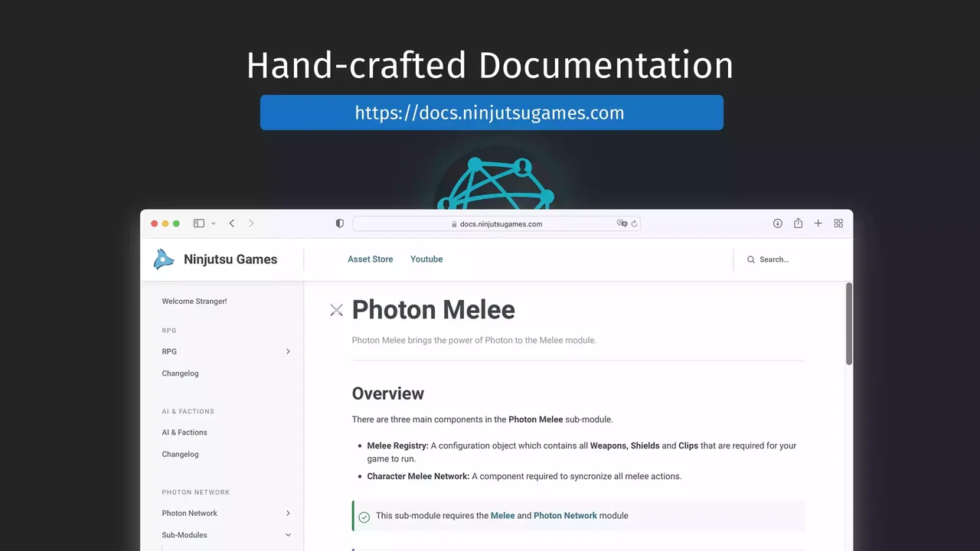Viewport: 980px width, 551px height.
Task: Click the search magnifier icon
Action: pos(751,259)
